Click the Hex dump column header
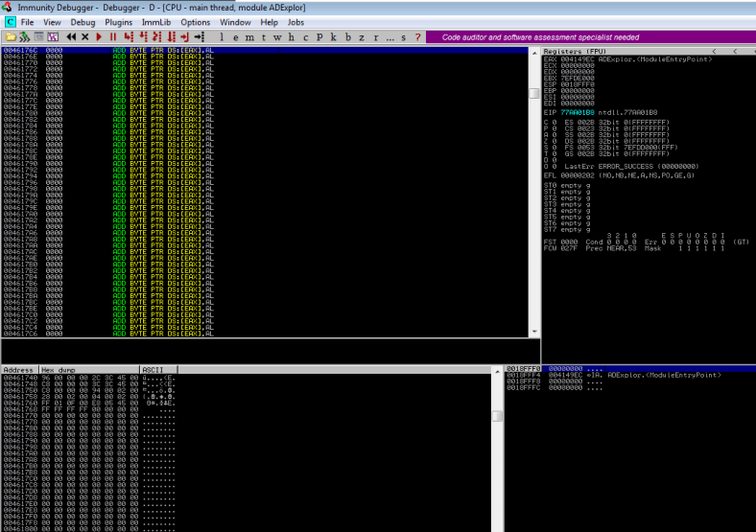This screenshot has width=756, height=532. click(x=88, y=369)
